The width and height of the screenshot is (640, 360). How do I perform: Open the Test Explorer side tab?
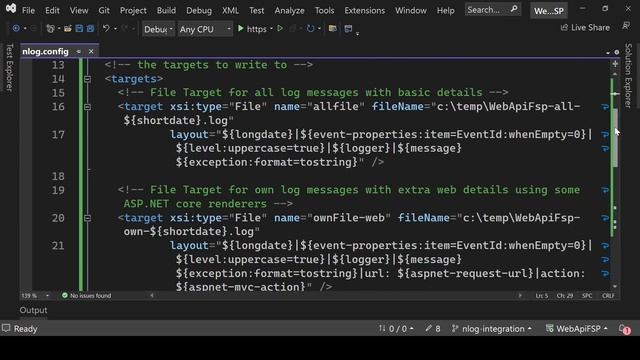pyautogui.click(x=9, y=67)
